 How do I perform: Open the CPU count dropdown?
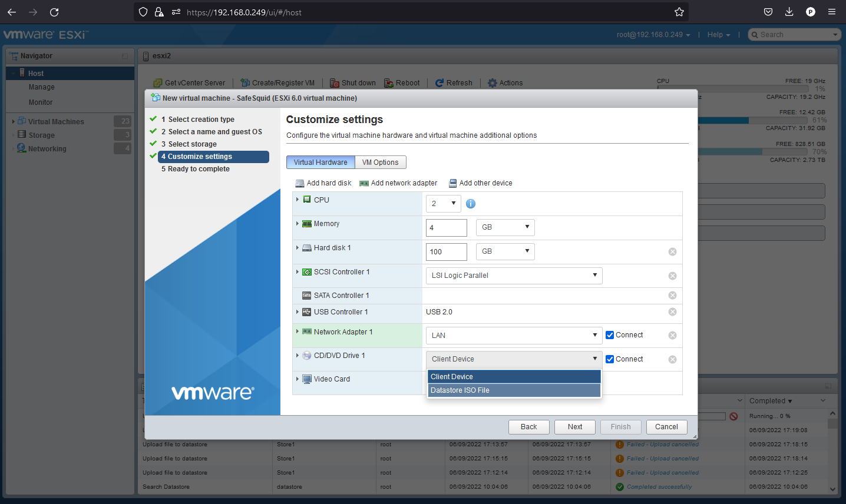click(443, 204)
